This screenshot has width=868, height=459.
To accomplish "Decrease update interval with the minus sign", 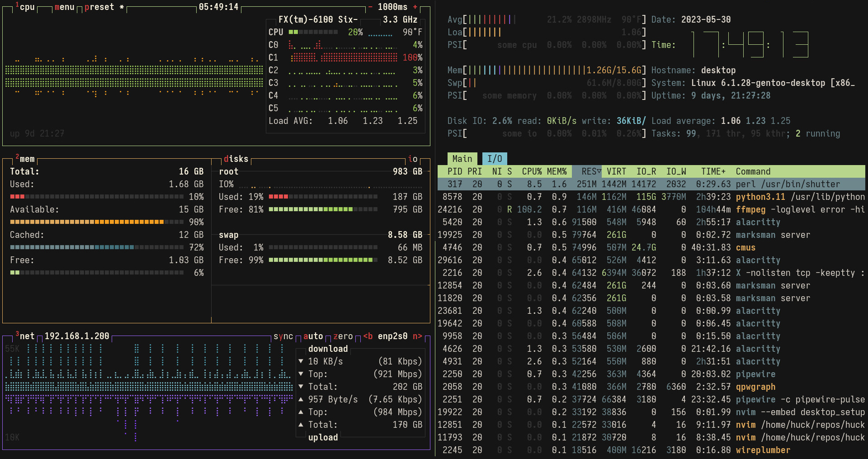I will pyautogui.click(x=370, y=7).
